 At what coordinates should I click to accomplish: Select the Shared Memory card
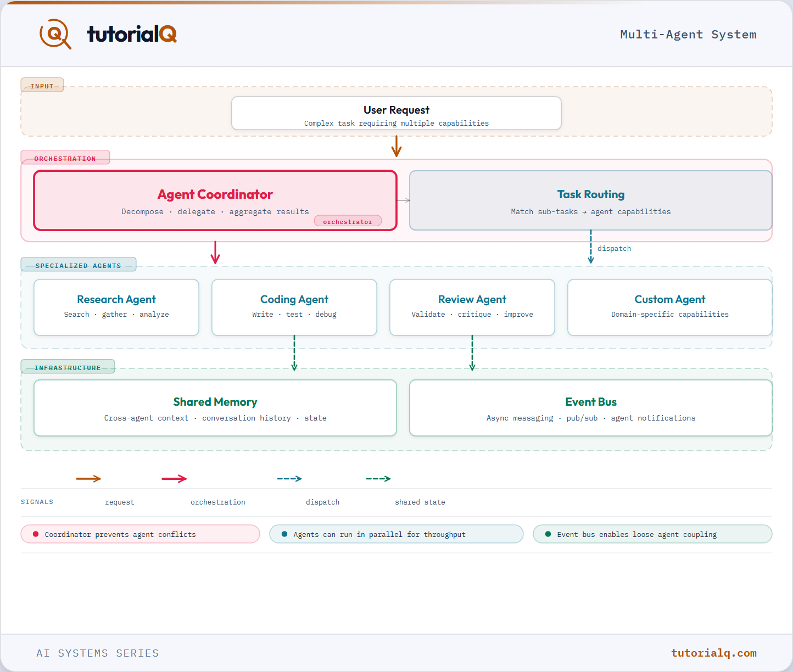pos(215,408)
